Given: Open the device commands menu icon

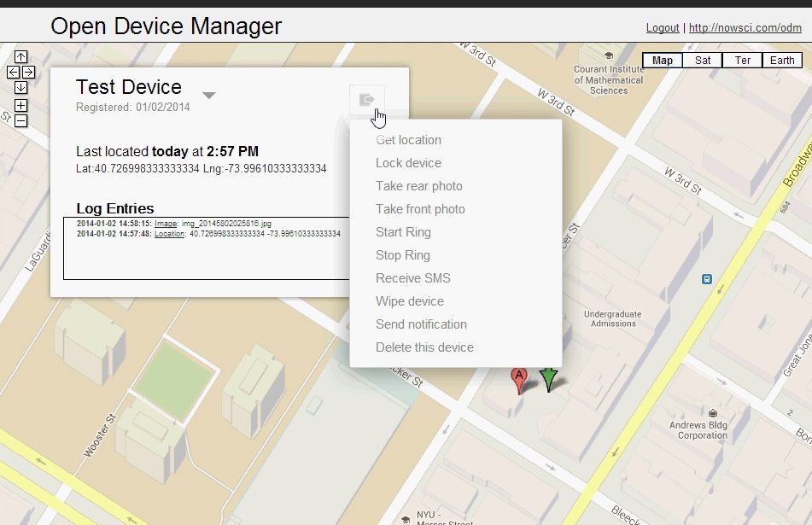Looking at the screenshot, I should (x=366, y=99).
